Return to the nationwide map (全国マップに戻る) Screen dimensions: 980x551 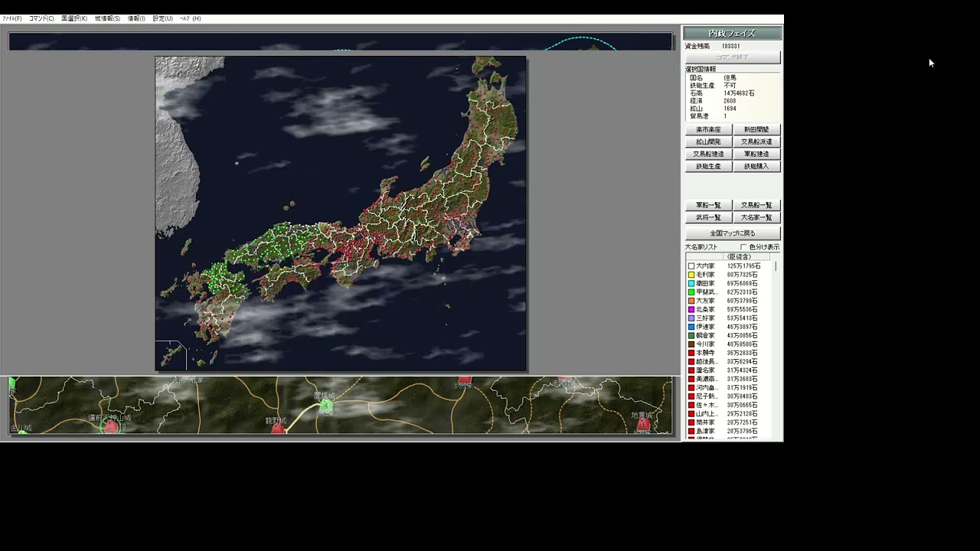(733, 233)
